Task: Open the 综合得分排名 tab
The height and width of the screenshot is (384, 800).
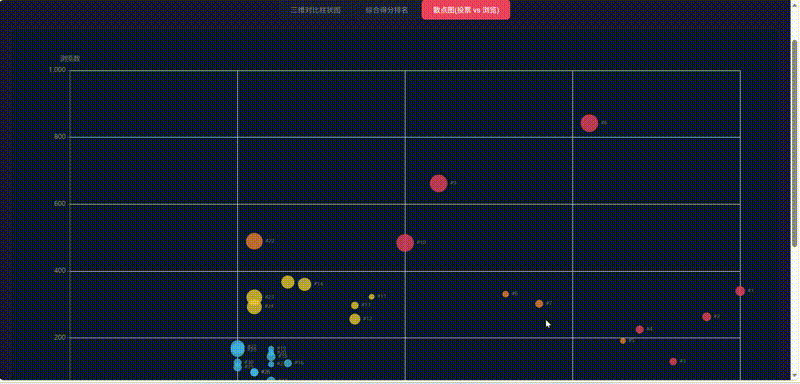Action: (386, 10)
